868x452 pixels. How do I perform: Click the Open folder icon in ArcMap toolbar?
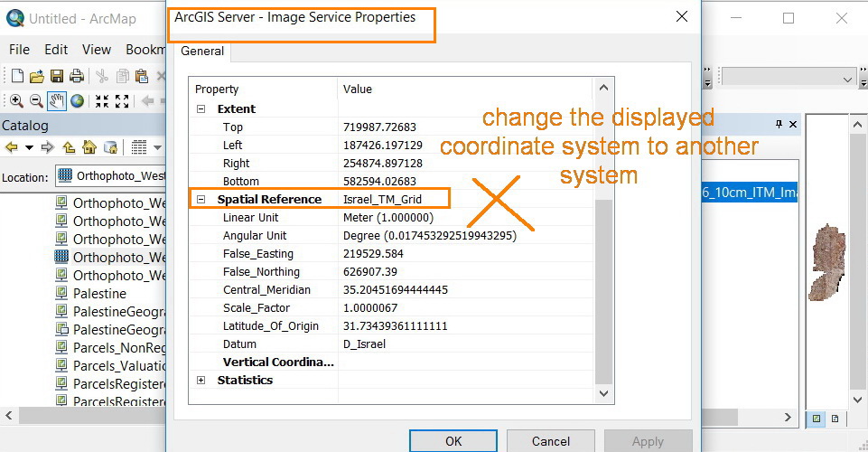tap(36, 76)
